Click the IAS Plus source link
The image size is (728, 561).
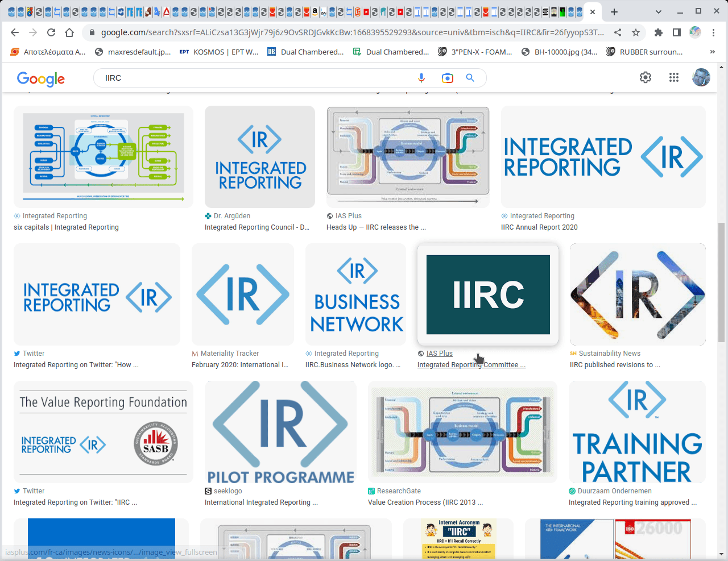[440, 354]
